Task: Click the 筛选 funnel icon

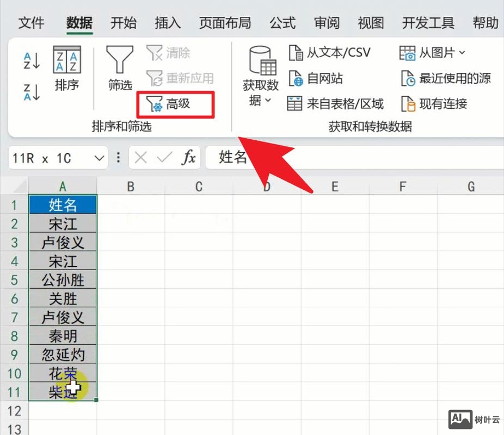Action: click(119, 60)
